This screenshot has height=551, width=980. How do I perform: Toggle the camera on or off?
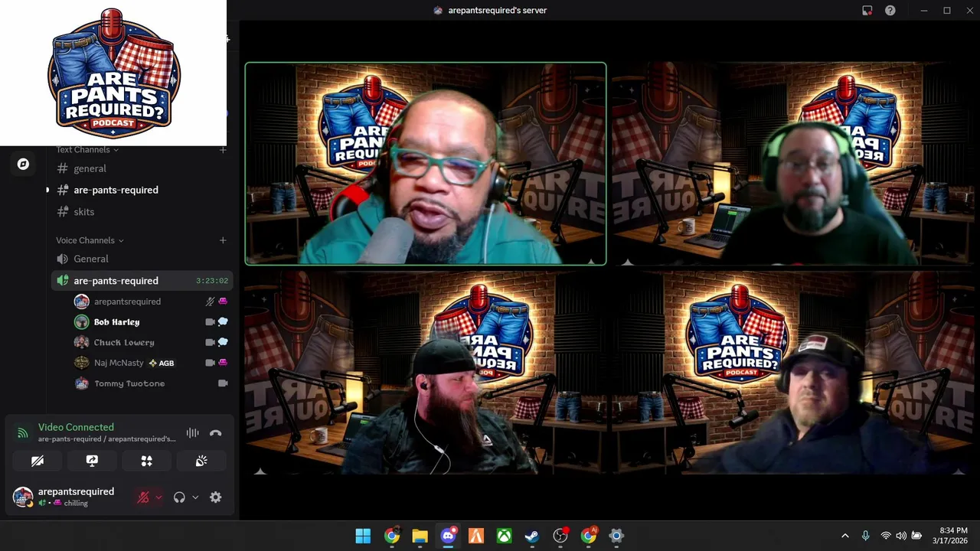point(37,461)
